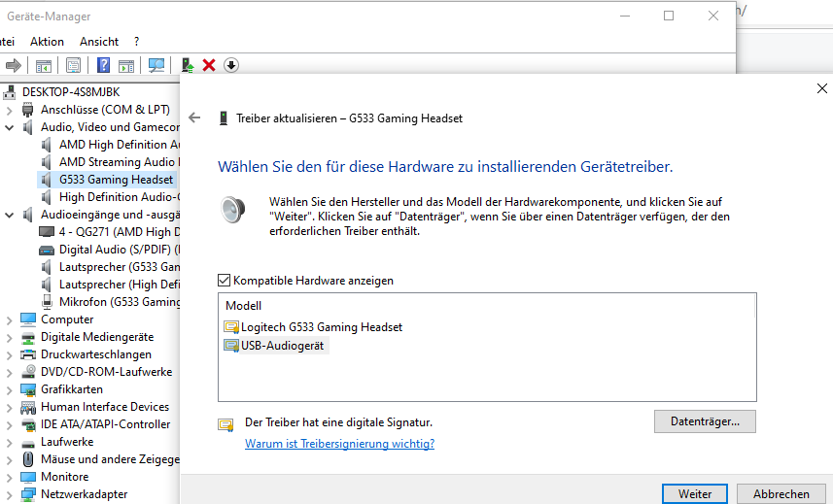The width and height of the screenshot is (833, 504).
Task: Select High Definition Audio-Controller entry
Action: pos(119,197)
